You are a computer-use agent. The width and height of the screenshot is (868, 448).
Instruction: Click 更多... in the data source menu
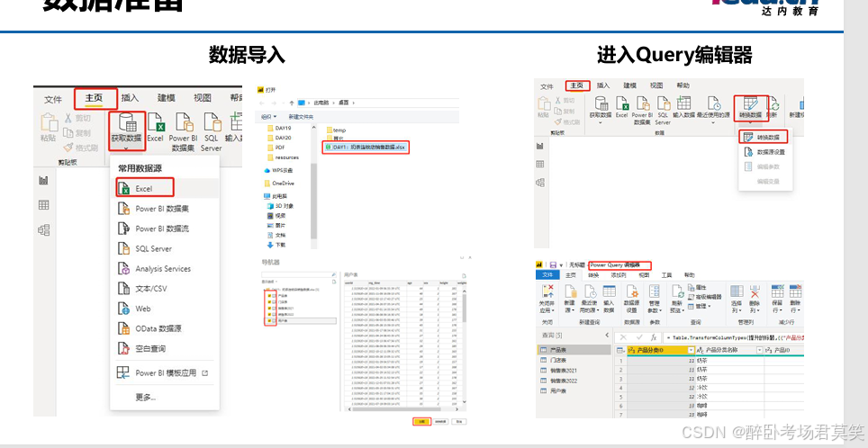[146, 397]
